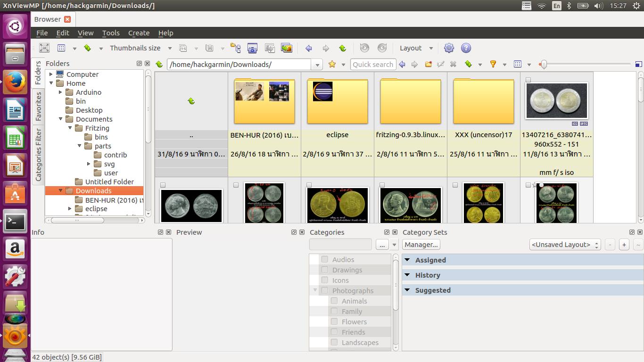
Task: Collapse the History section
Action: [x=406, y=275]
